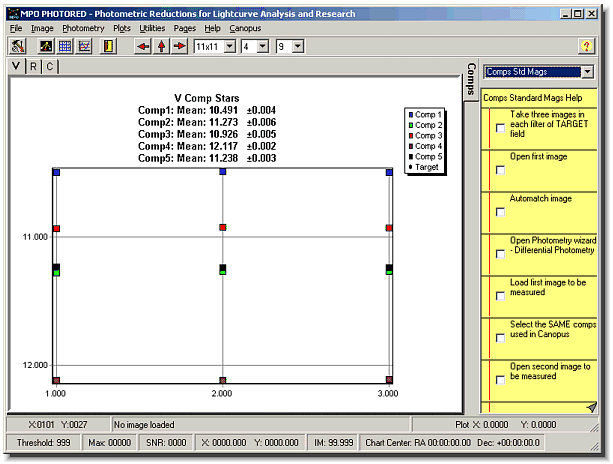This screenshot has height=464, width=613.
Task: Click the 2.000 x-axis label
Action: tap(222, 394)
